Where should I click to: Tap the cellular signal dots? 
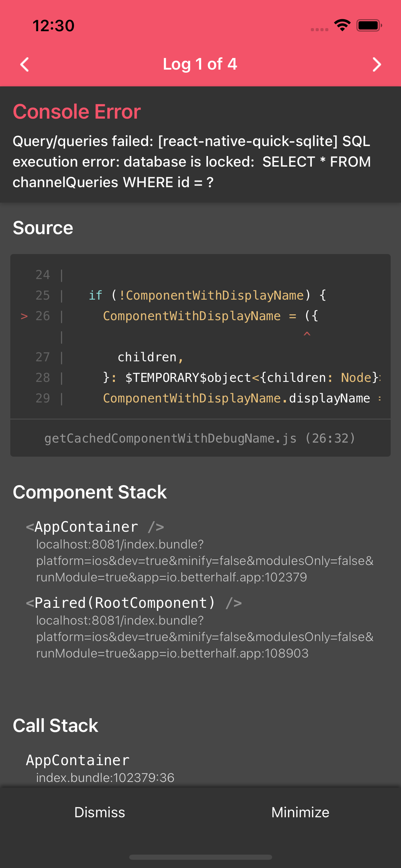click(x=319, y=29)
